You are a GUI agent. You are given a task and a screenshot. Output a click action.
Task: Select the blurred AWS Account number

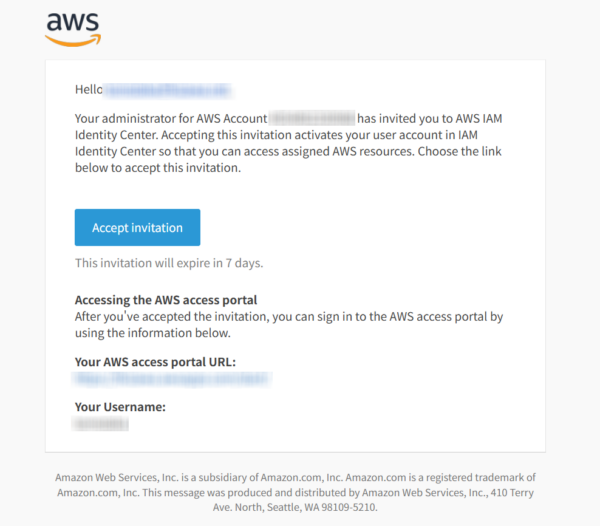312,118
